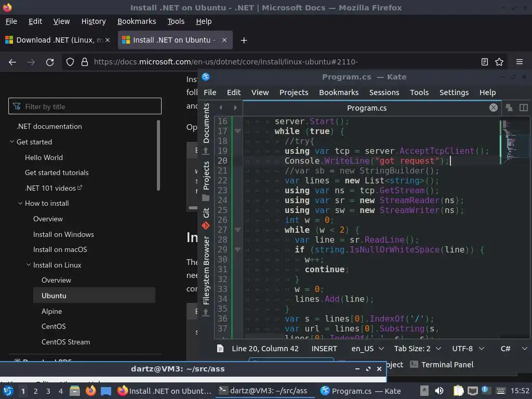Viewport: 532px width, 399px height.
Task: Open clipboard manager tray icon
Action: click(458, 391)
